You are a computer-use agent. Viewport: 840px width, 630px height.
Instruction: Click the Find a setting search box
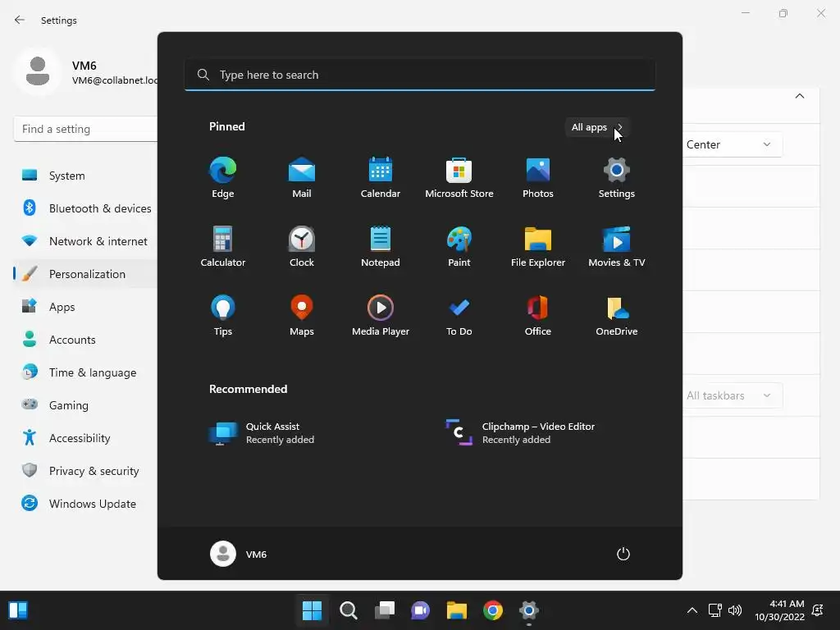tap(85, 129)
